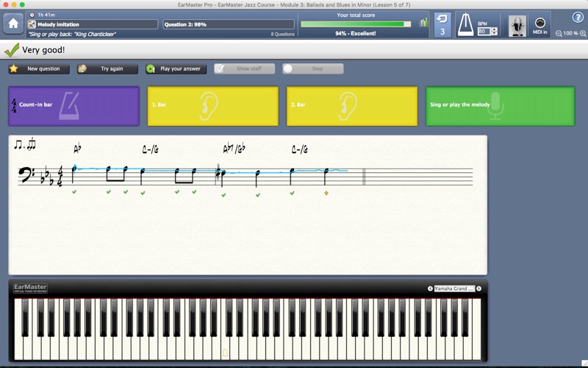Click the first C-/G chord symbol
This screenshot has width=588, height=368.
pos(151,149)
